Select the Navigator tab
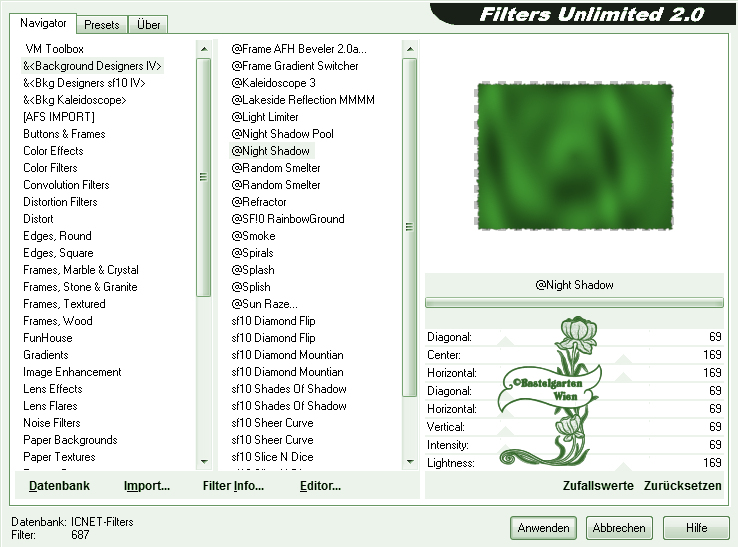The width and height of the screenshot is (738, 547). [43, 23]
